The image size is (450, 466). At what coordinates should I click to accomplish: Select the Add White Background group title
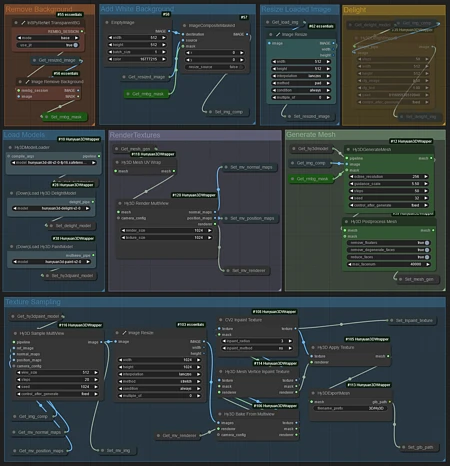(137, 9)
